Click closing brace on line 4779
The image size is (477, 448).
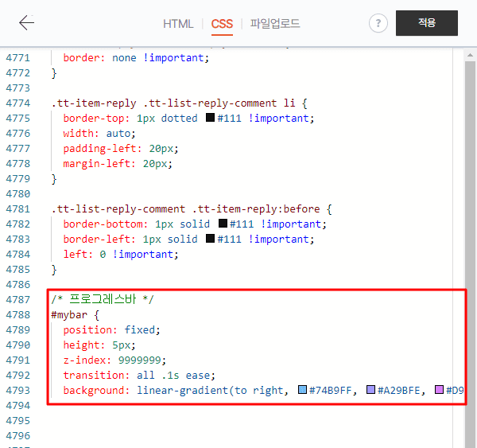[54, 179]
